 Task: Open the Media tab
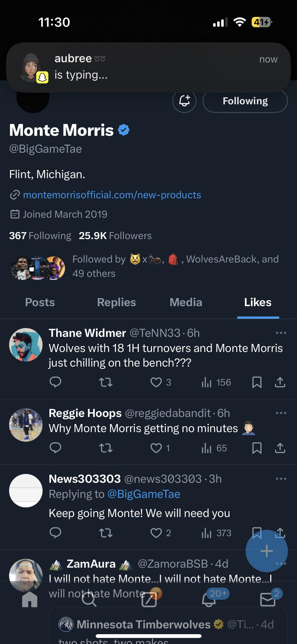pos(186,302)
